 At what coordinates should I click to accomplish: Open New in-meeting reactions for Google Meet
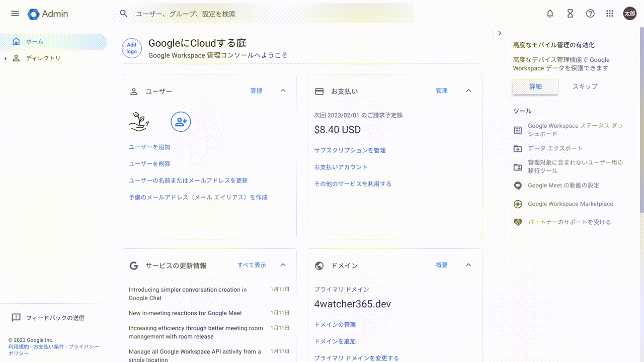[x=185, y=313]
